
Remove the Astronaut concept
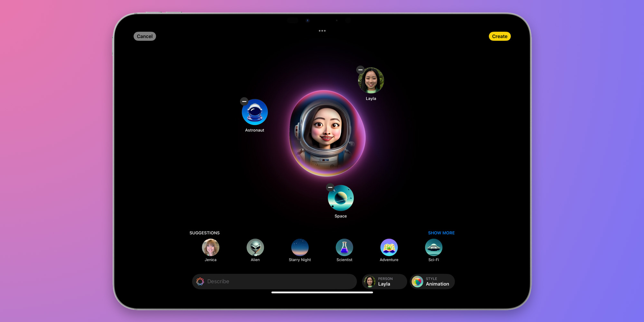point(244,101)
